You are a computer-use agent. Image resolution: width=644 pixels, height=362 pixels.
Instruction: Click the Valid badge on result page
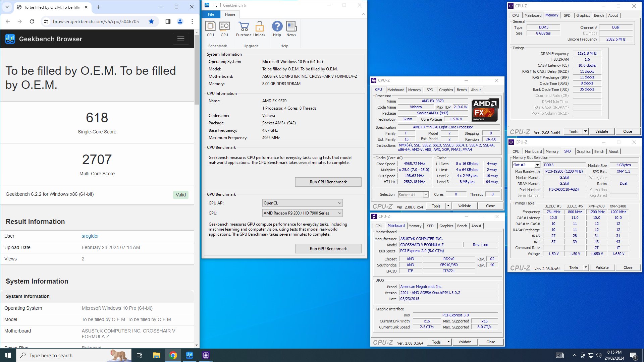point(181,195)
